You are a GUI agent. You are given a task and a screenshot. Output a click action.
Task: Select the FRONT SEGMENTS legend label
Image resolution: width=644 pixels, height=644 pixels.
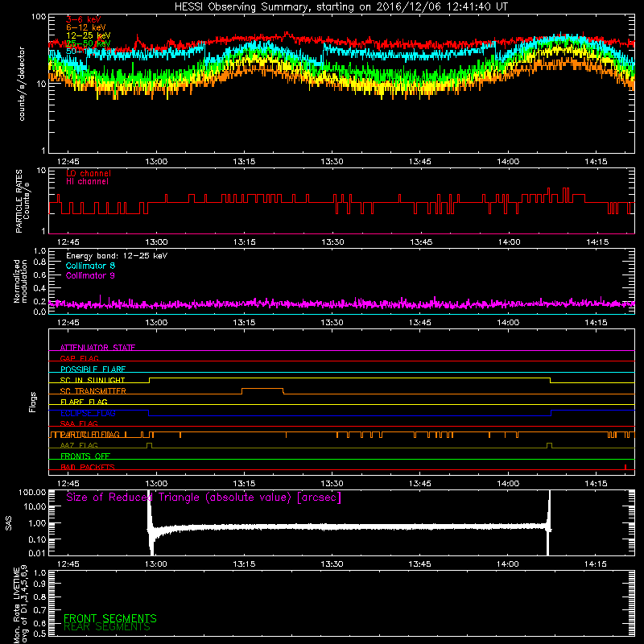[x=110, y=618]
